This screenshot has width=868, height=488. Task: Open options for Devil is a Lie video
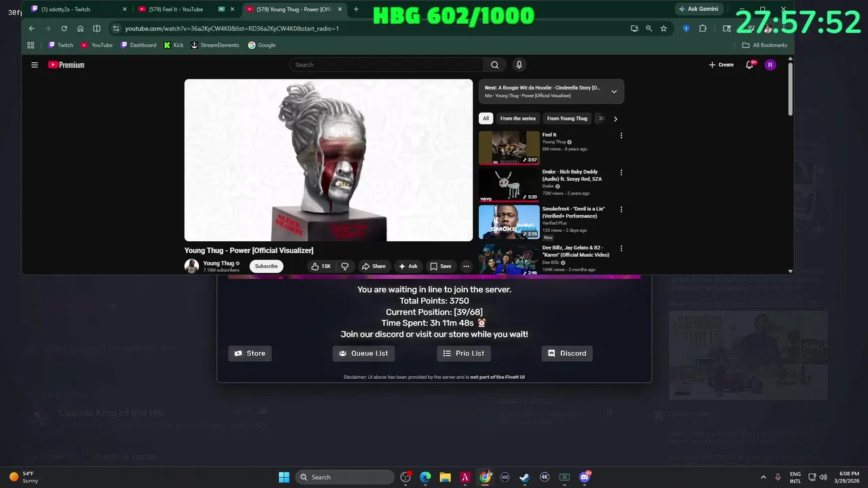(x=621, y=209)
